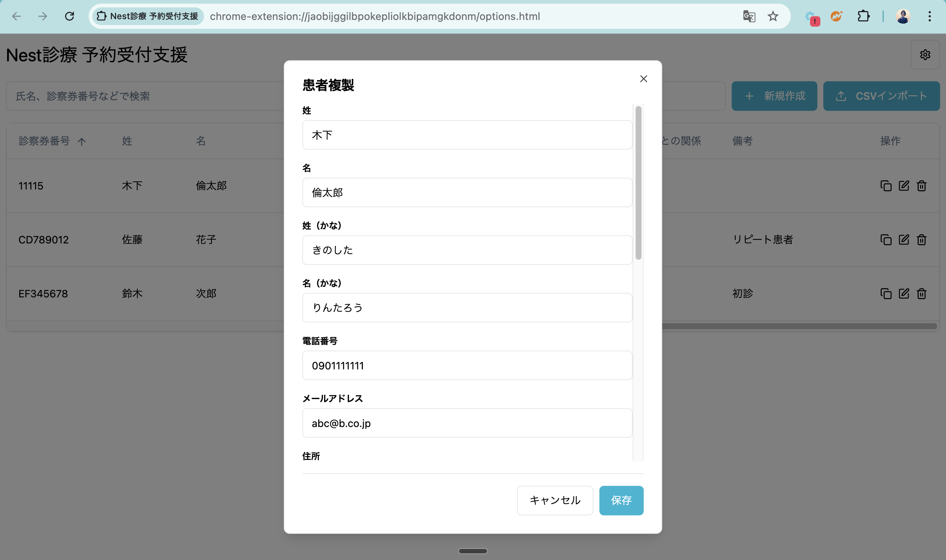The image size is (946, 560).
Task: Click edit icon for 佐藤 花子 row
Action: [904, 240]
